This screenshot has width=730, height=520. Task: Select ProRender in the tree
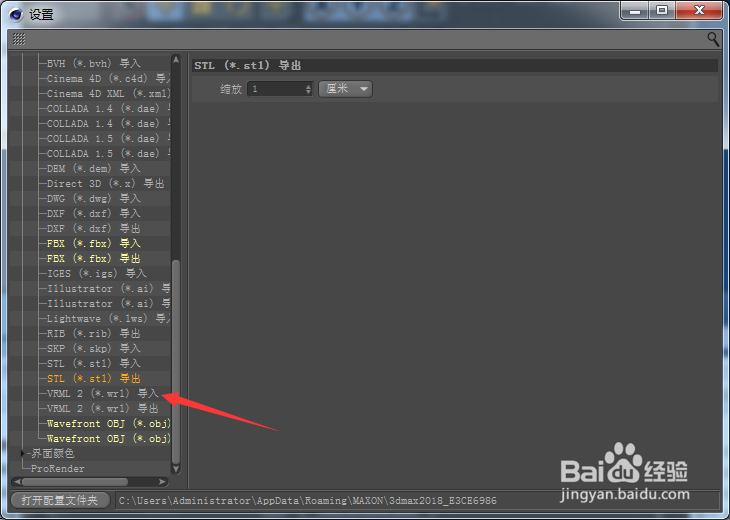(x=58, y=468)
